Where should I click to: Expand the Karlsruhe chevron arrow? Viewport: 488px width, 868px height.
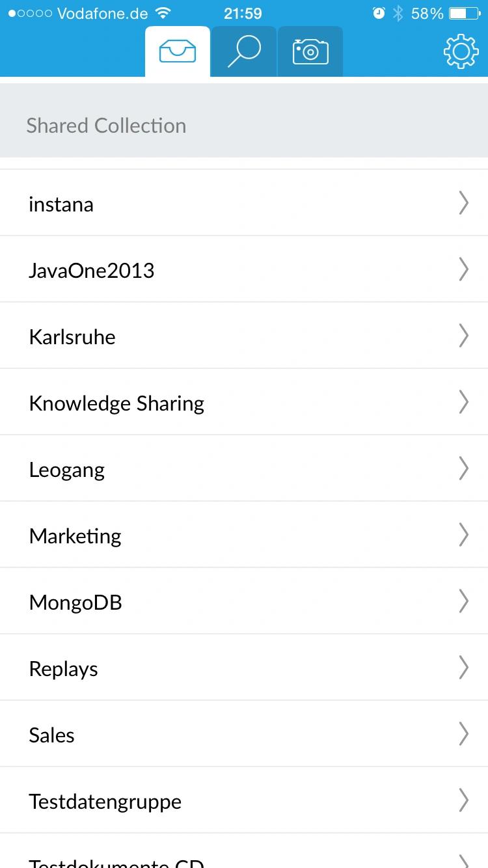pos(463,336)
